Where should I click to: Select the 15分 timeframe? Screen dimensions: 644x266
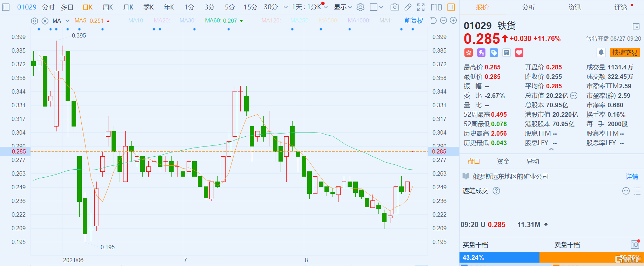[x=250, y=7]
